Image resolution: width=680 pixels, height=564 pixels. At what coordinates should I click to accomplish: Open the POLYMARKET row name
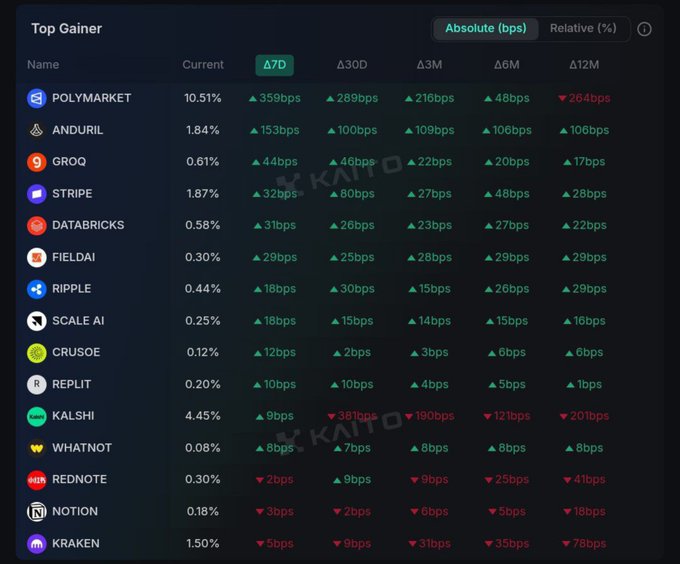(92, 98)
